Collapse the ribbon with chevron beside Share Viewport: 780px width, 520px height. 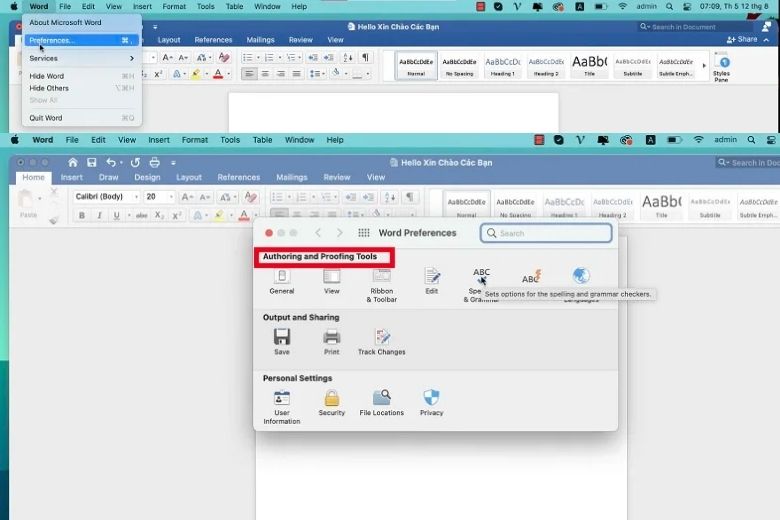tap(767, 40)
